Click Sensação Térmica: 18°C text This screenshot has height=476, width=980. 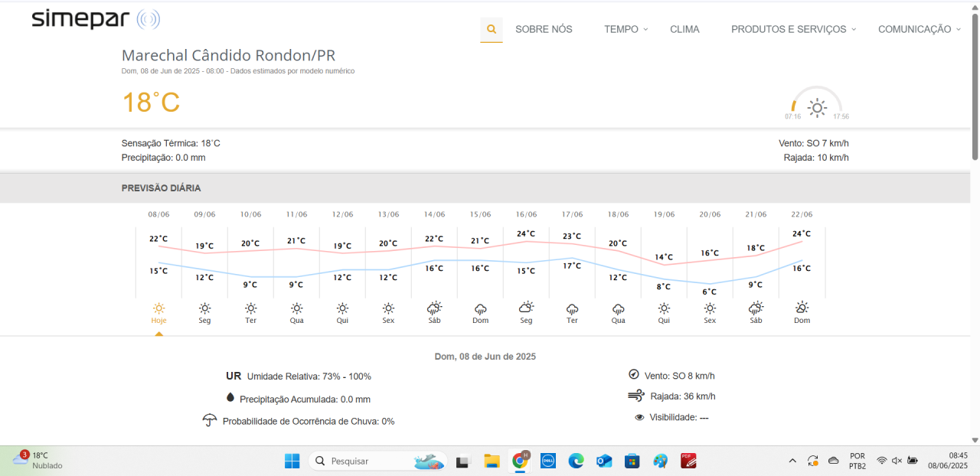click(171, 143)
